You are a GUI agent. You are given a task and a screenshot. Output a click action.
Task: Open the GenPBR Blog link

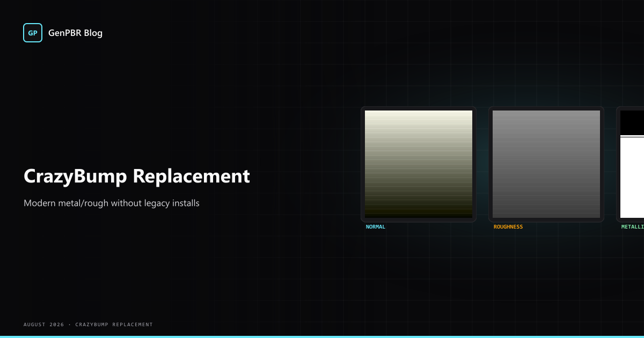[75, 33]
